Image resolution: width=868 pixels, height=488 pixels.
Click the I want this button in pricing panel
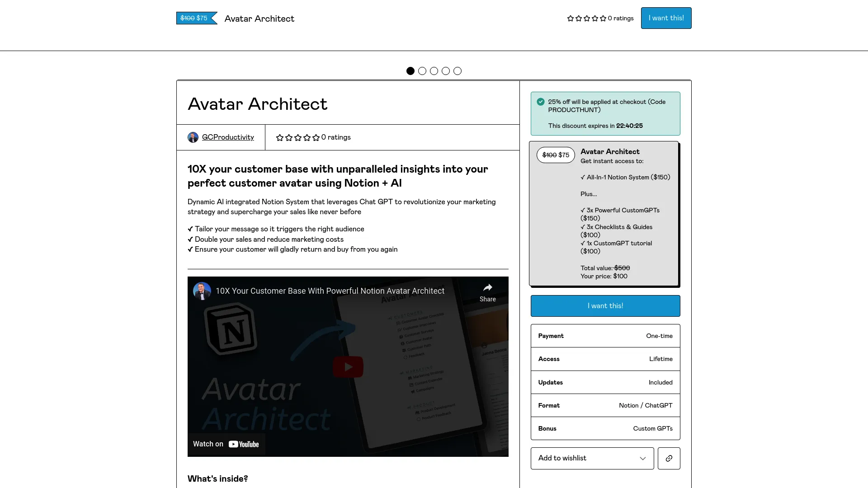click(x=605, y=305)
